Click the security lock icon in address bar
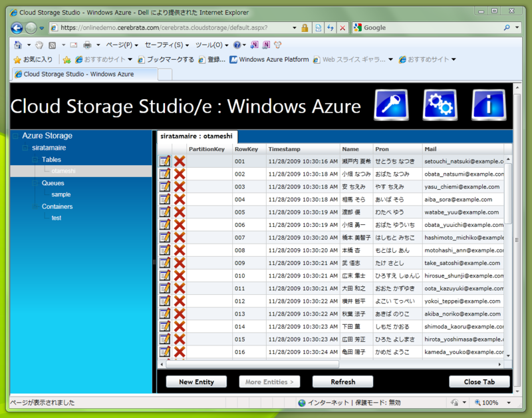This screenshot has height=418, width=532. click(305, 28)
